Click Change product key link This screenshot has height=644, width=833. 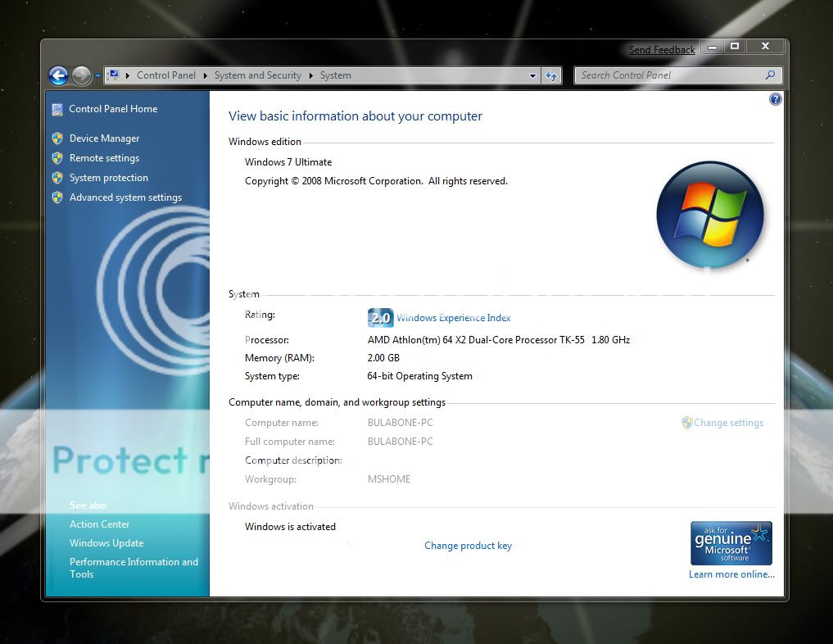468,546
